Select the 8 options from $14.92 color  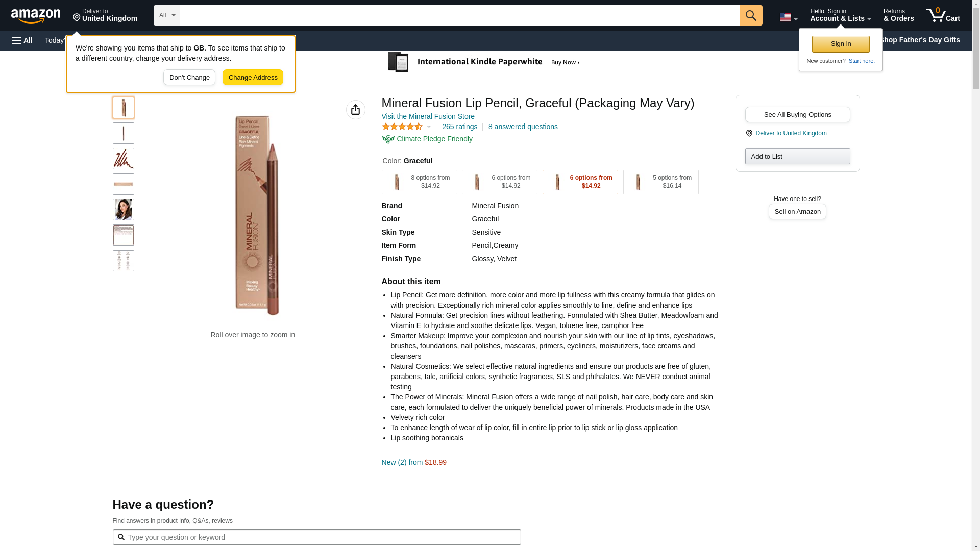(x=419, y=182)
